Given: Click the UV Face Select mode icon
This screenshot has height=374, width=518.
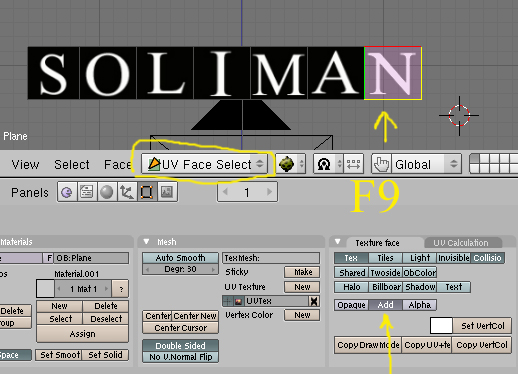Looking at the screenshot, I should [154, 164].
